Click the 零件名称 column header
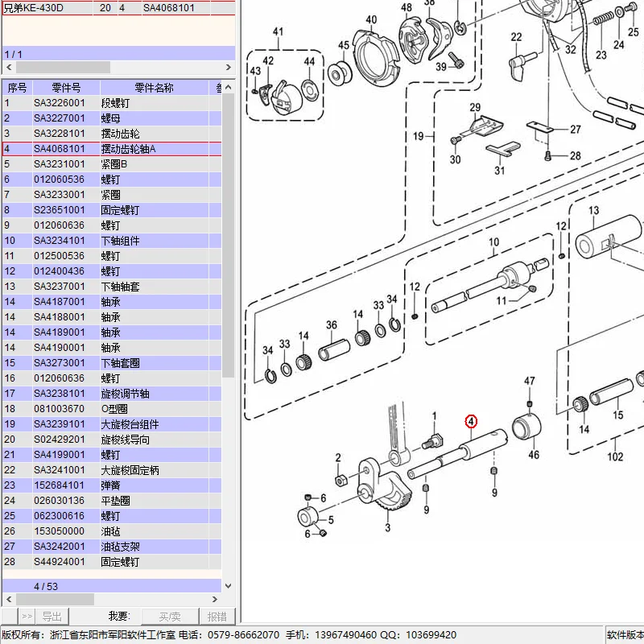Screen dimensions: 644x644 pos(154,88)
